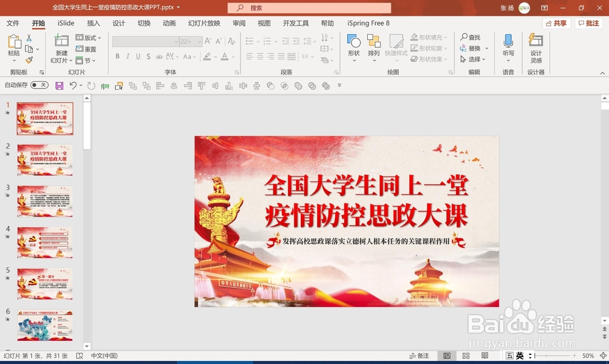The width and height of the screenshot is (609, 364).
Task: Click the Increase Font Size icon
Action: coord(208,41)
